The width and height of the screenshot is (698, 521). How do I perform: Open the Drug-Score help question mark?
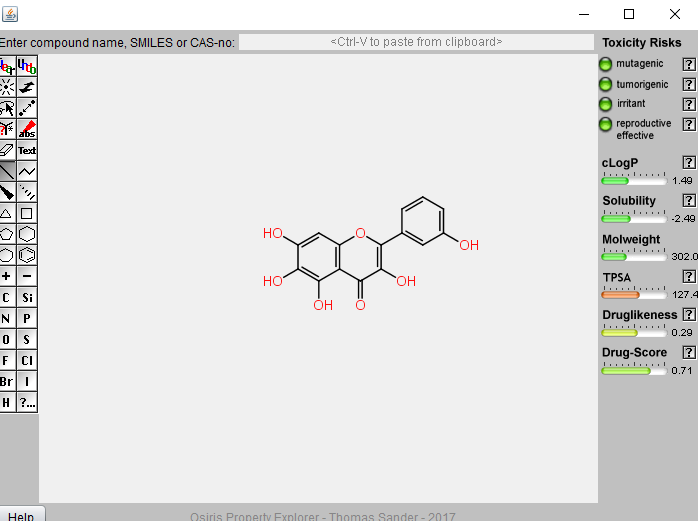689,353
